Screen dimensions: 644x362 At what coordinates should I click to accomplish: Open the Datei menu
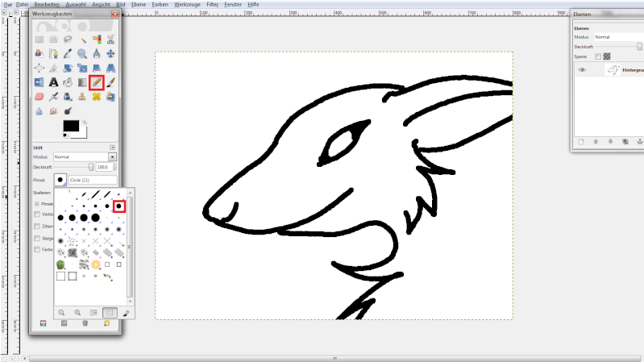coord(22,5)
